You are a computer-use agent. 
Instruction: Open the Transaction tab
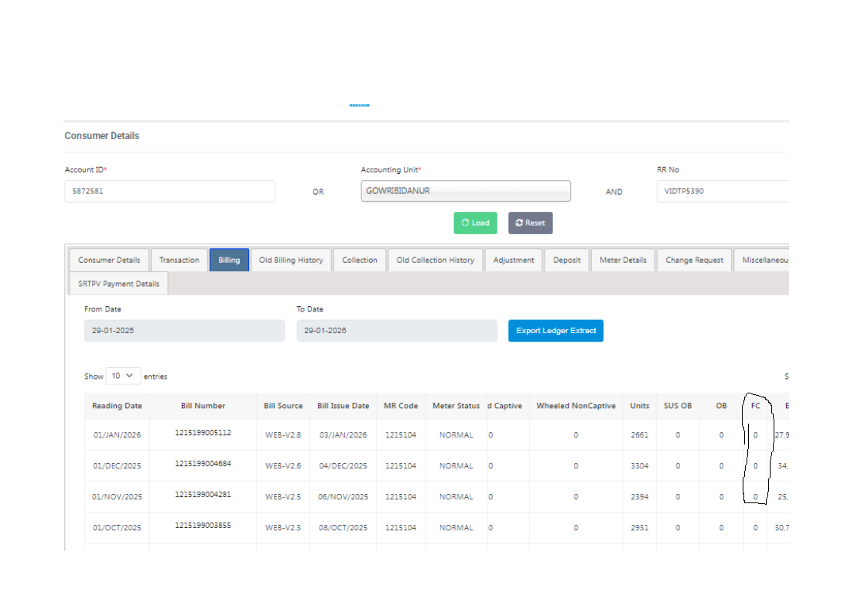[179, 260]
